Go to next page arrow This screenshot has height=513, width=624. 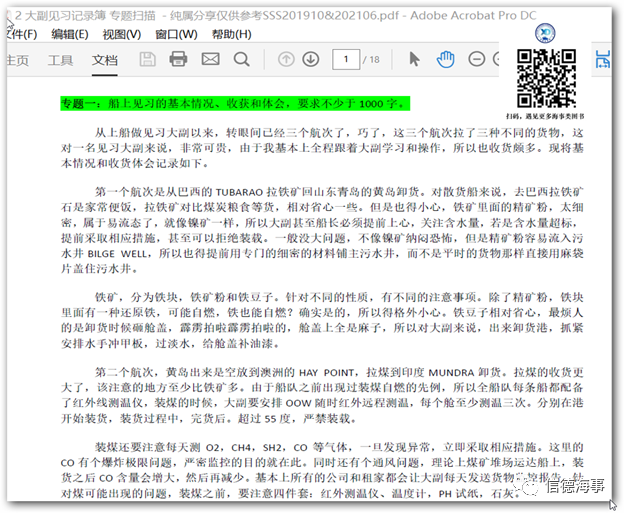click(x=310, y=59)
